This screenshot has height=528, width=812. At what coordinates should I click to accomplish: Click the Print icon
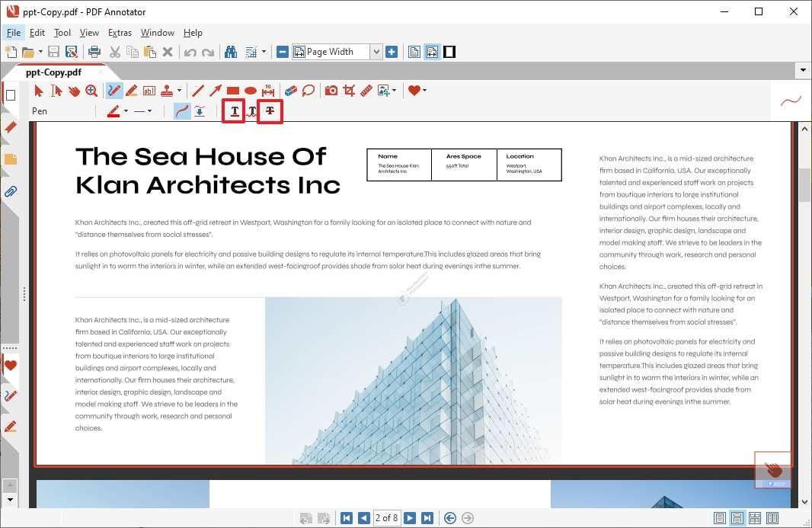(x=94, y=52)
